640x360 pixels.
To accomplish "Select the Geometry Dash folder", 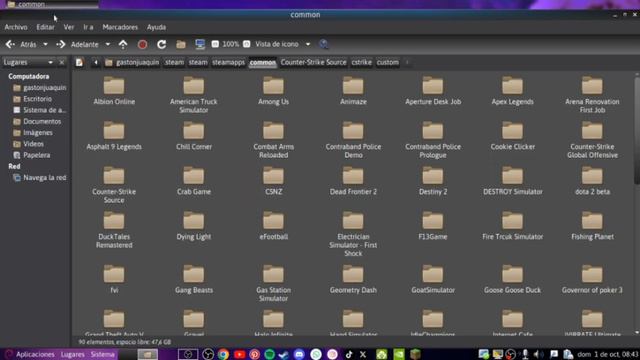I will coord(353,279).
